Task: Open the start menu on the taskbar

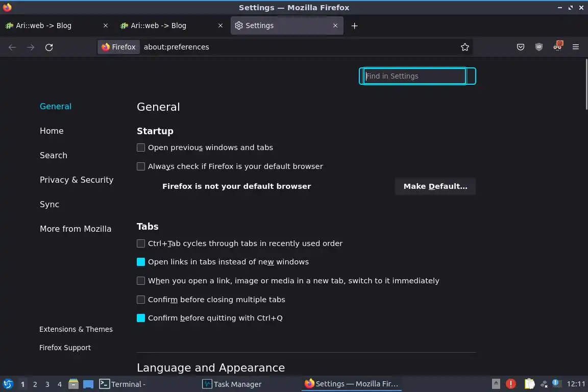Action: tap(8, 384)
